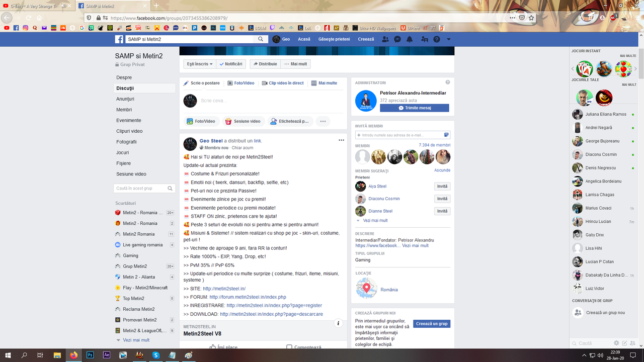Screen dimensions: 644x362
Task: Open post options three-dot menu on Geo Steel post
Action: click(x=341, y=140)
